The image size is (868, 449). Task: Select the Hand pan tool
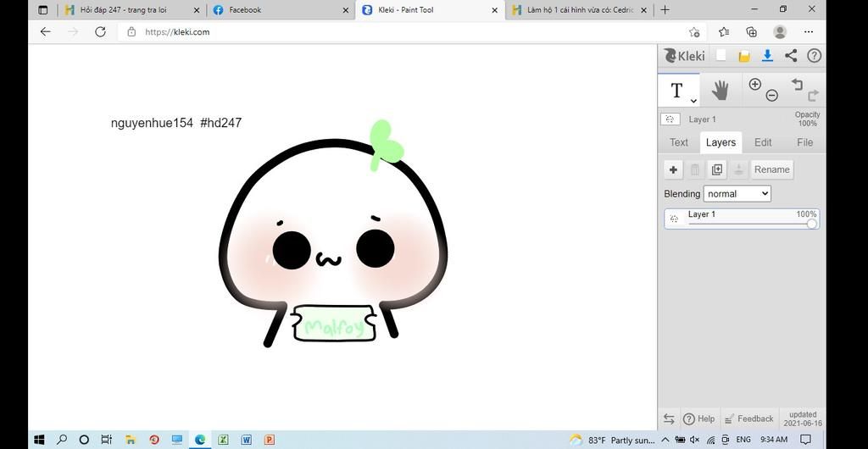click(720, 90)
